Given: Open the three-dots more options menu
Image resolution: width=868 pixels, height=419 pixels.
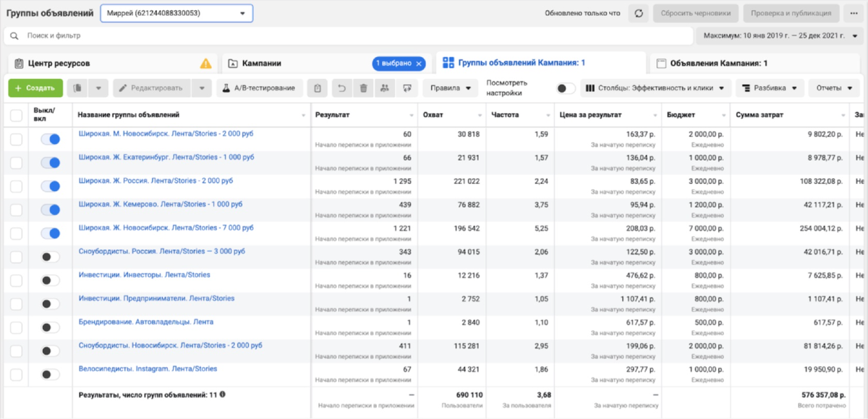Looking at the screenshot, I should (x=855, y=13).
